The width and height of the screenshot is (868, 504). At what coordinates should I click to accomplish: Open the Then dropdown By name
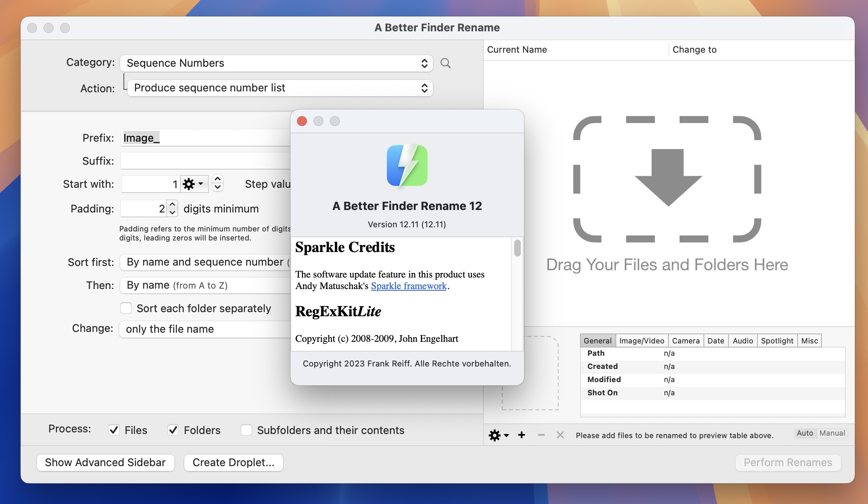click(205, 285)
